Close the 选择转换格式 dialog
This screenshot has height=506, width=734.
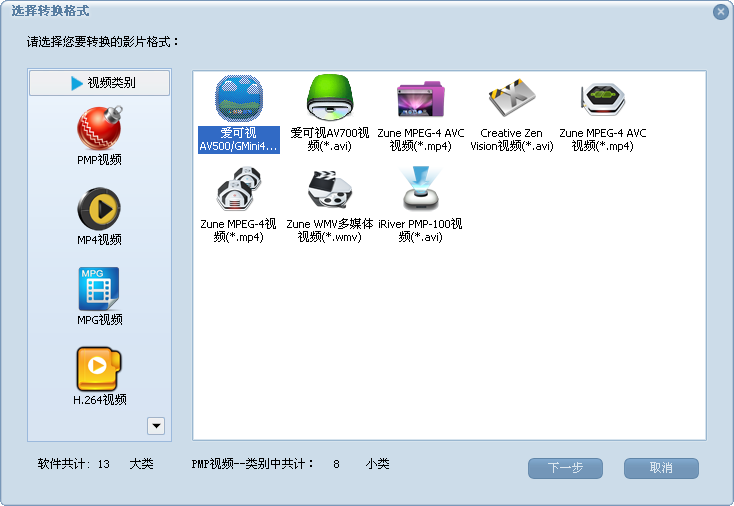point(721,11)
